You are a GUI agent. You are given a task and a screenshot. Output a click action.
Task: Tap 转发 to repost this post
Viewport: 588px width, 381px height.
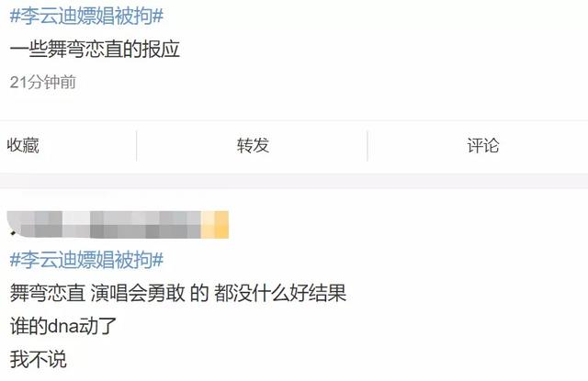coord(253,145)
